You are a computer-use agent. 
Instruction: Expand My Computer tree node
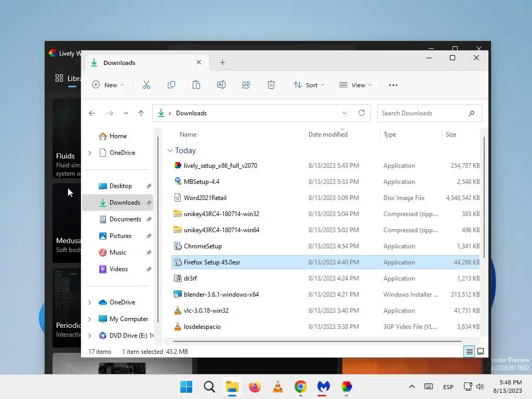[89, 319]
